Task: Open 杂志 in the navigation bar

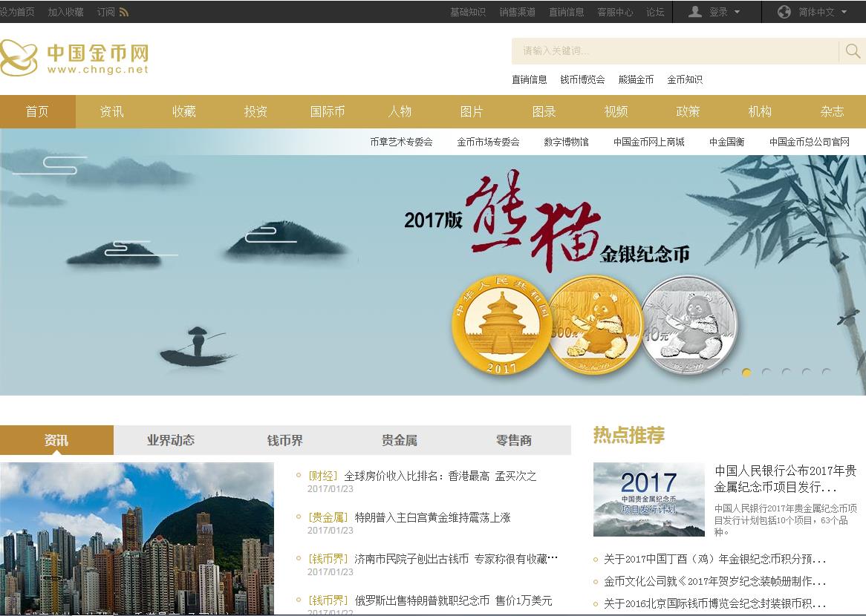Action: click(x=832, y=111)
